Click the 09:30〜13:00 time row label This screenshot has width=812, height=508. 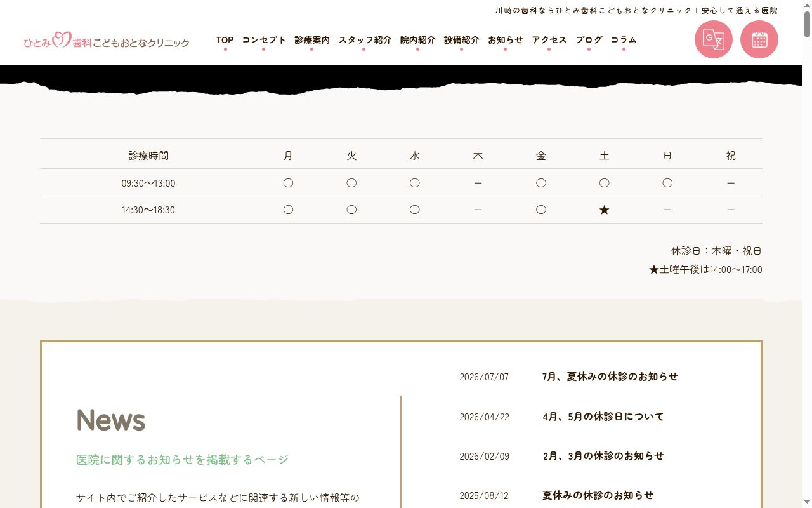pyautogui.click(x=148, y=184)
